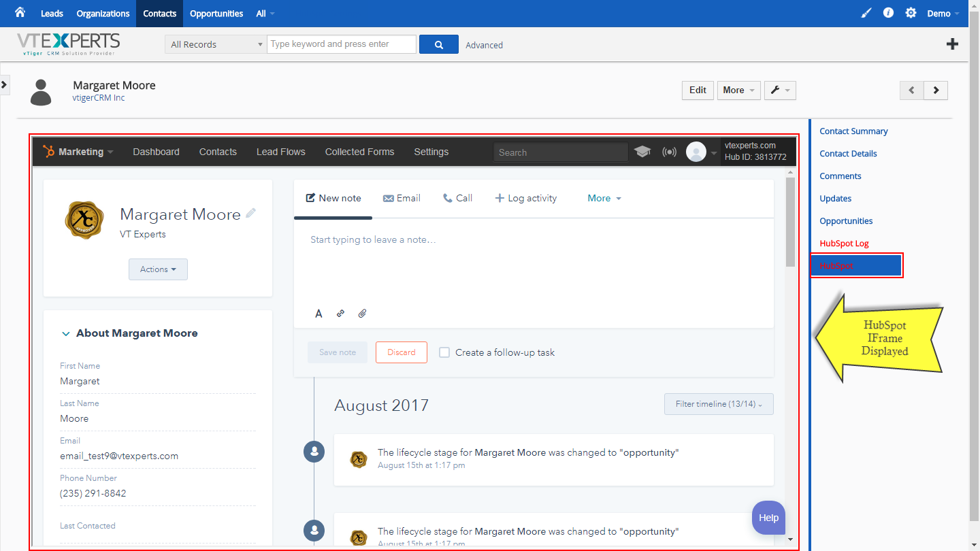Screen dimensions: 980x551
Task: Open the All modules dropdown
Action: point(265,14)
